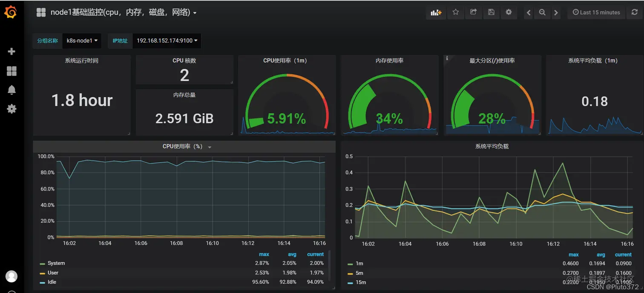Toggle the 1m load series in legend
This screenshot has width=644, height=293.
(x=359, y=264)
